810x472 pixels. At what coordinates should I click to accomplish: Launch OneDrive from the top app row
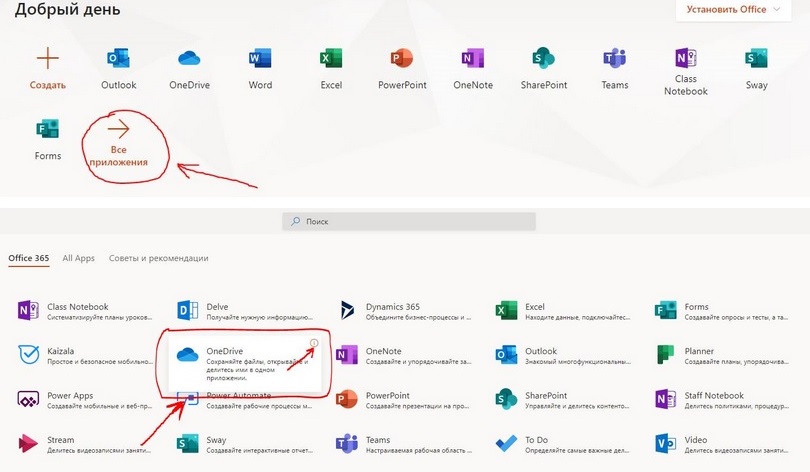tap(189, 68)
